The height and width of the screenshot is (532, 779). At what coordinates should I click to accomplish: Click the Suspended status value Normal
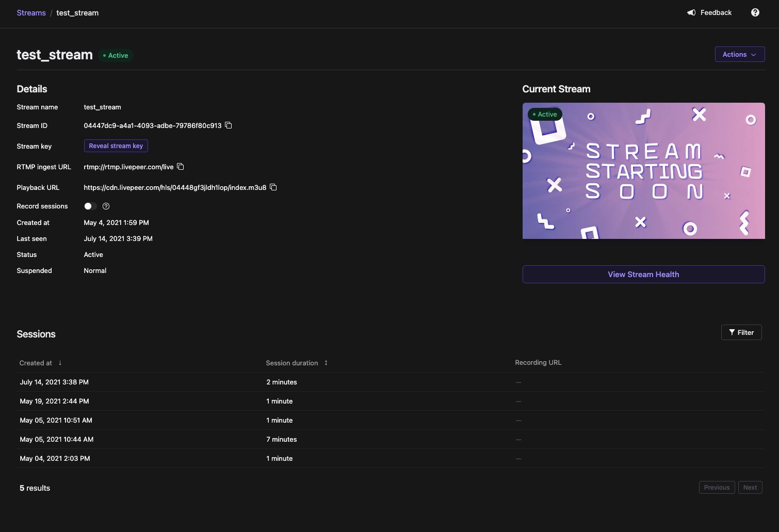click(95, 270)
